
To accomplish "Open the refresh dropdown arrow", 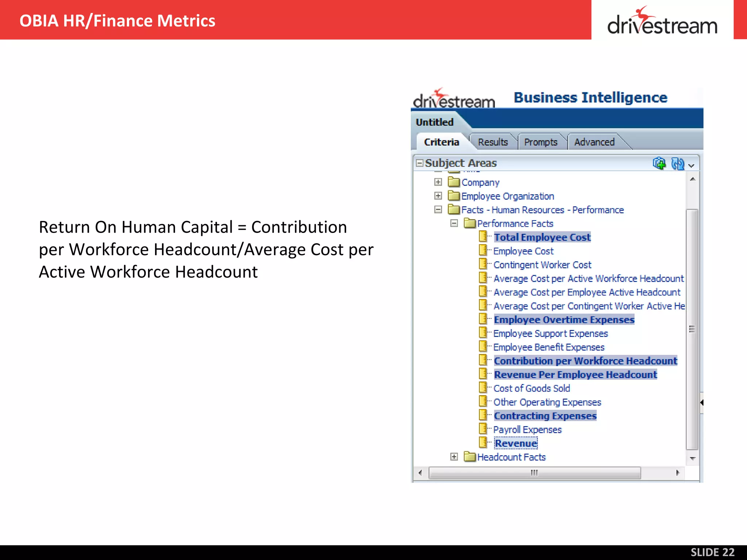I will pos(691,166).
